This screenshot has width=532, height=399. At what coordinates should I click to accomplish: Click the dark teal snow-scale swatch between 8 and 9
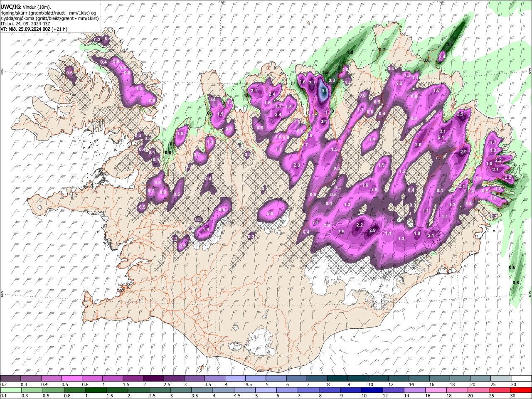point(337,378)
